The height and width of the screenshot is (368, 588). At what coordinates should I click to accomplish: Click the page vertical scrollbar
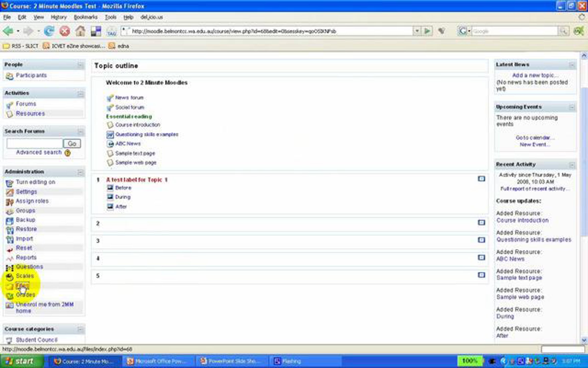(x=584, y=162)
